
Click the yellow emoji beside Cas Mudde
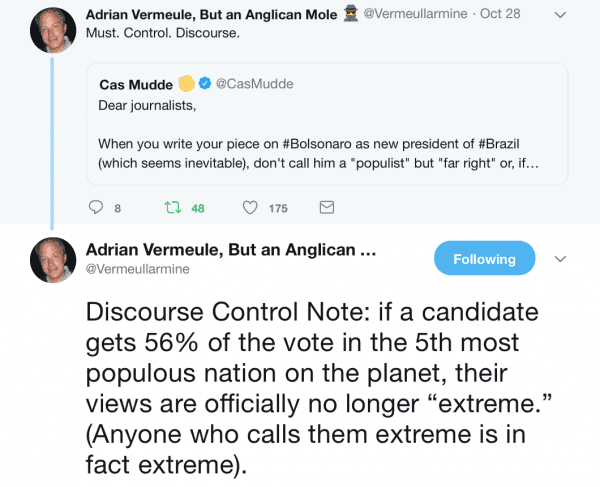pos(186,84)
